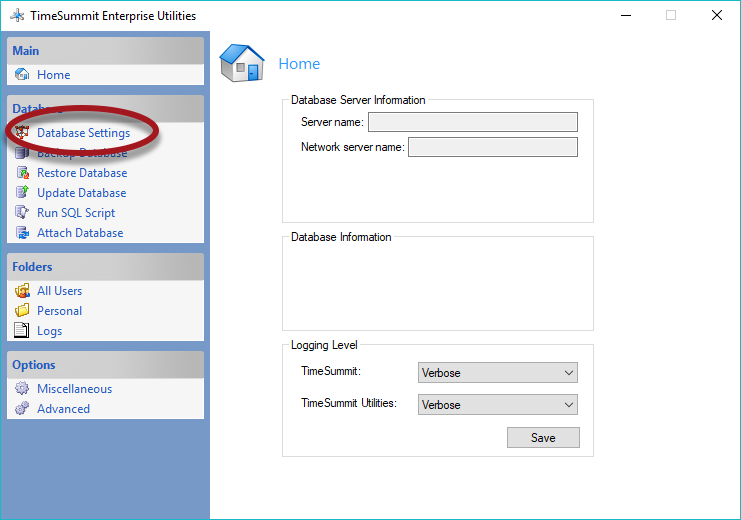Click the Network server name input field

(x=493, y=147)
